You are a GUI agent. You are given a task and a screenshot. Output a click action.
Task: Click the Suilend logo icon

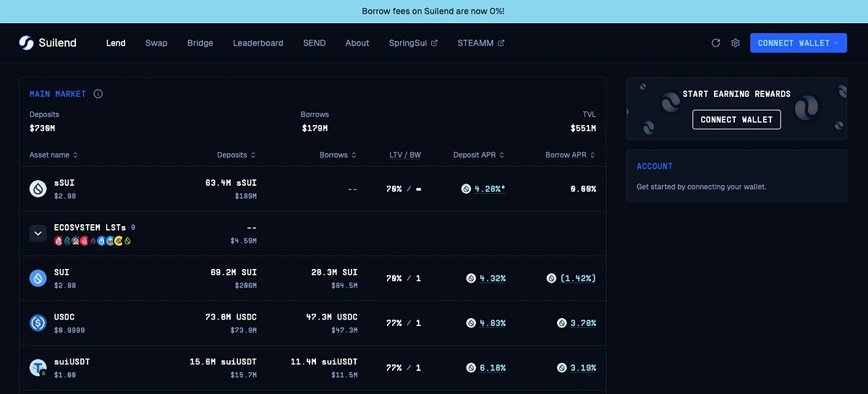click(27, 43)
